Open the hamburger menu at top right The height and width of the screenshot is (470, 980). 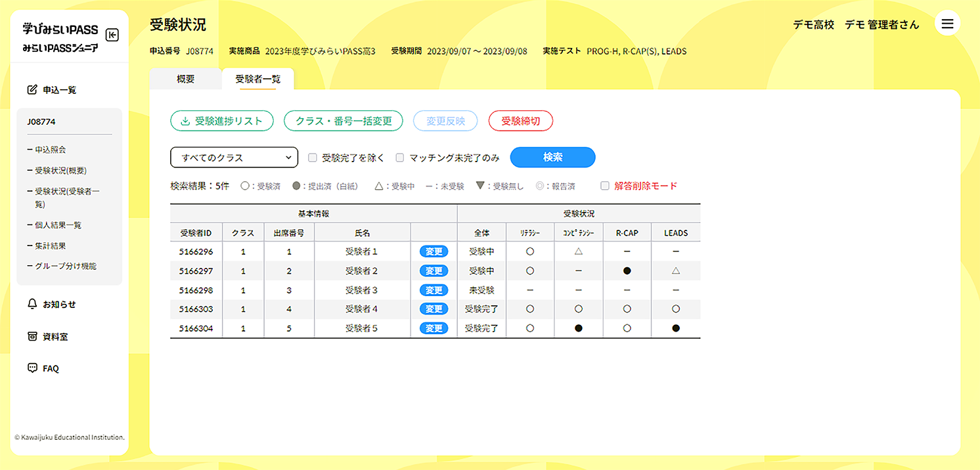pyautogui.click(x=947, y=24)
